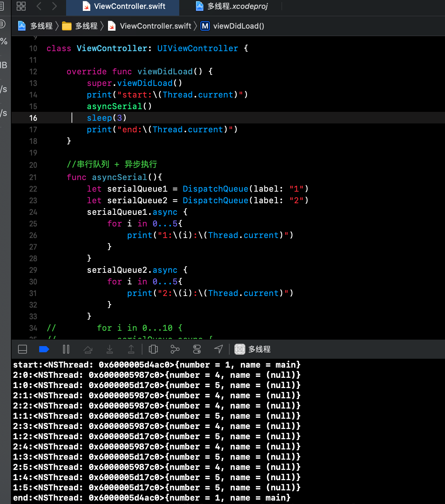Switch to the ViewController.swift tab
Viewport: 445px width, 504px height.
tap(123, 6)
